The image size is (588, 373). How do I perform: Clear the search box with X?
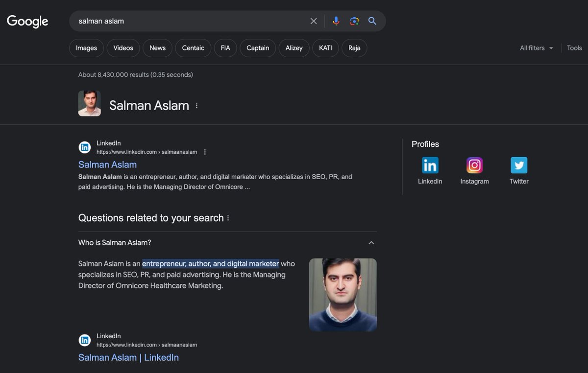pos(314,21)
